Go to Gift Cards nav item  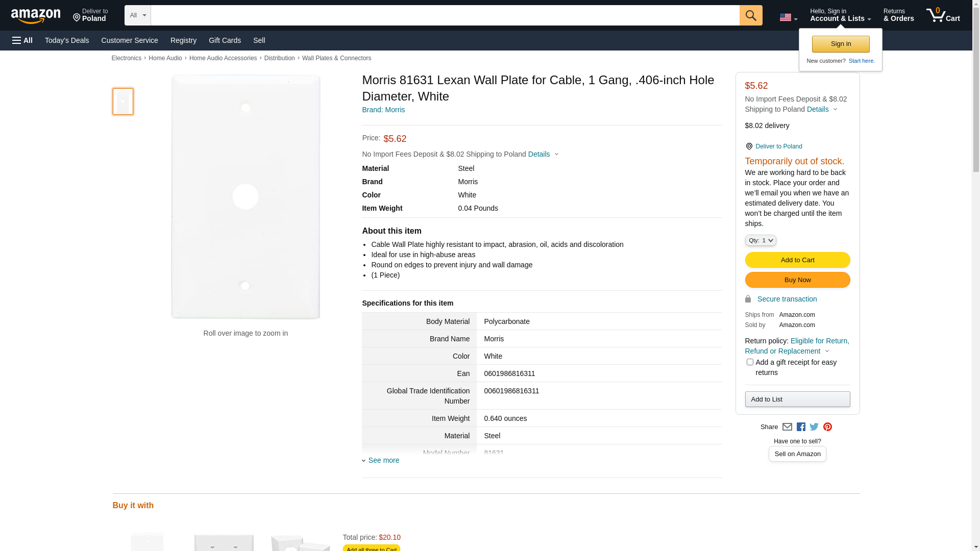click(225, 40)
